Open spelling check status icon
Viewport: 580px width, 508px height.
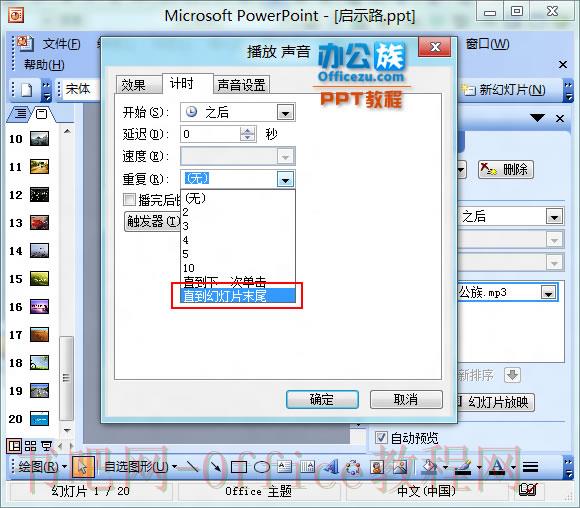(x=528, y=490)
